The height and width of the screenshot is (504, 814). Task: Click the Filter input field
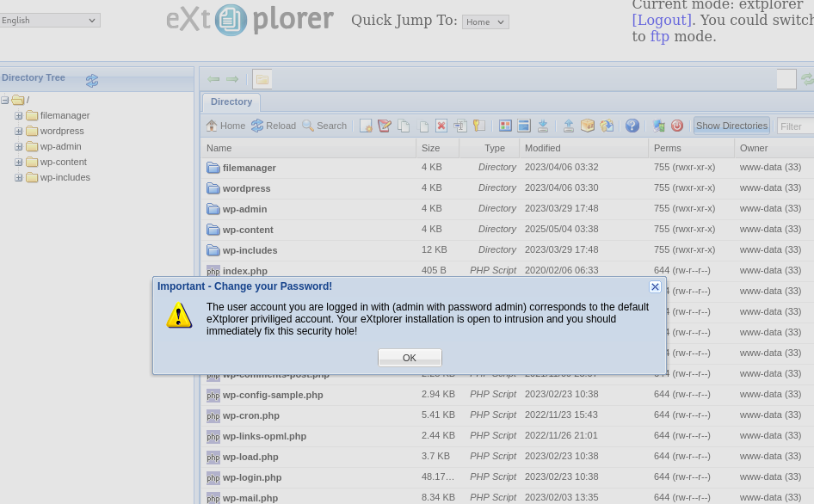[795, 126]
